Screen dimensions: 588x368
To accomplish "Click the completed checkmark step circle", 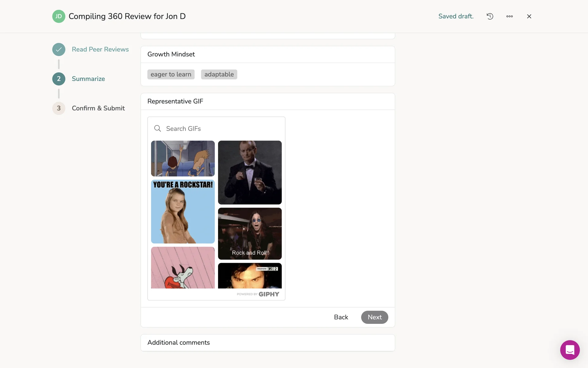I will pos(58,49).
